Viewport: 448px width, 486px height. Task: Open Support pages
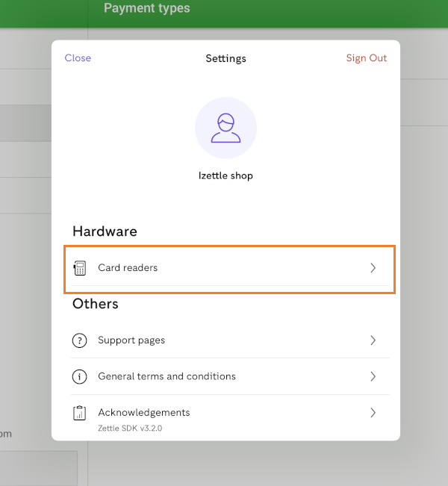click(x=230, y=340)
